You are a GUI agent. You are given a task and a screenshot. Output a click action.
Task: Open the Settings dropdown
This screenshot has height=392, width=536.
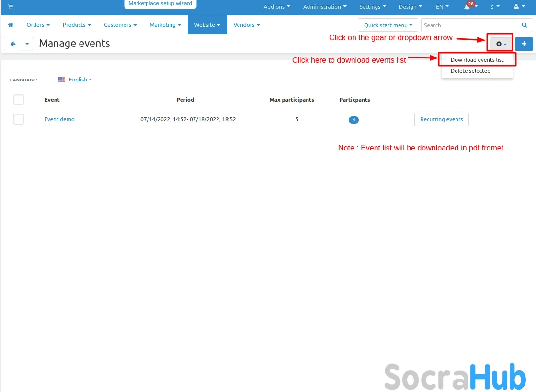[x=373, y=7]
